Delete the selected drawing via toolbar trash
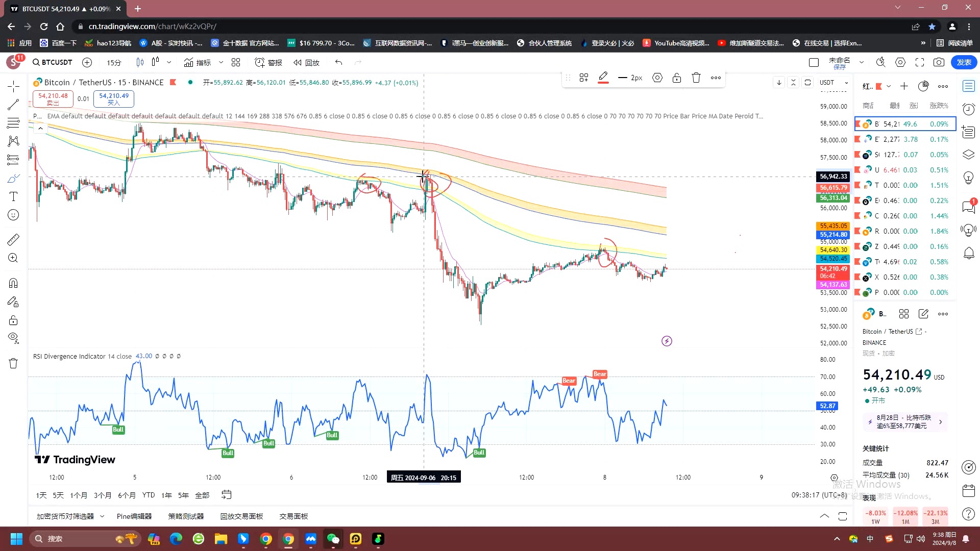 coord(696,78)
